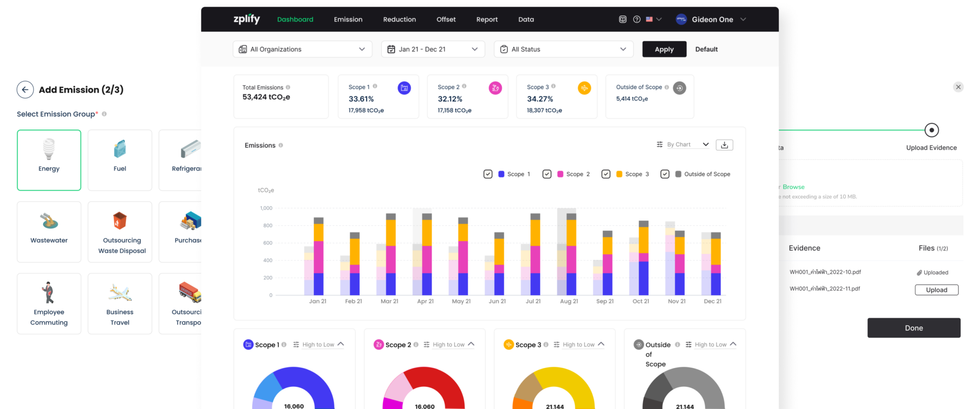Download the Emissions chart
The height and width of the screenshot is (409, 980).
[724, 145]
